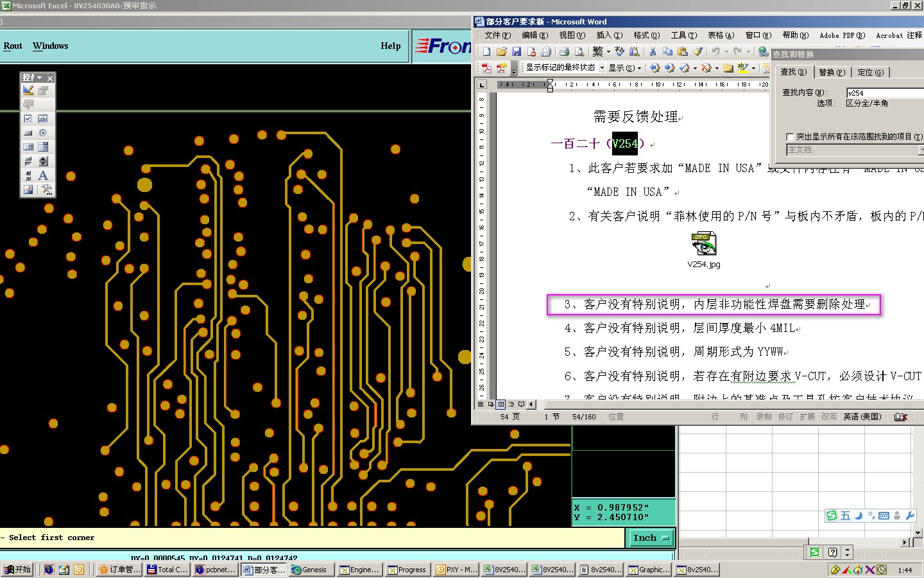Click the Print Preview icon in Word
The width and height of the screenshot is (924, 578).
pos(579,51)
